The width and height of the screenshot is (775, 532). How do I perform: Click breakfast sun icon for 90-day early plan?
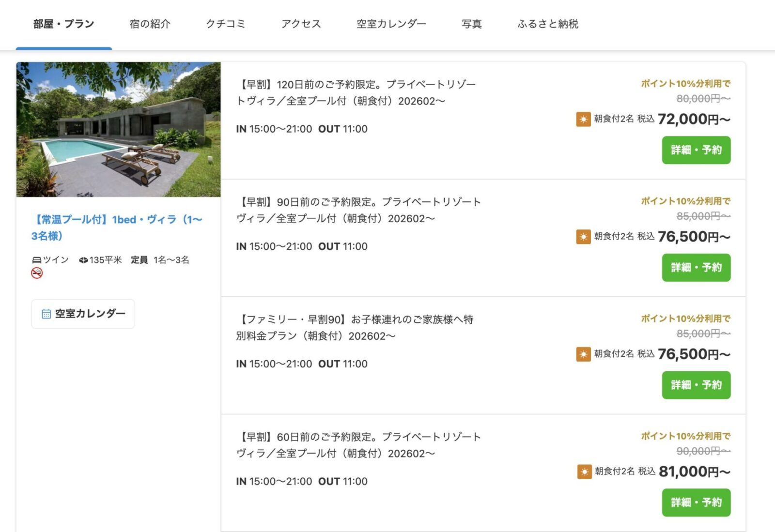coord(583,237)
